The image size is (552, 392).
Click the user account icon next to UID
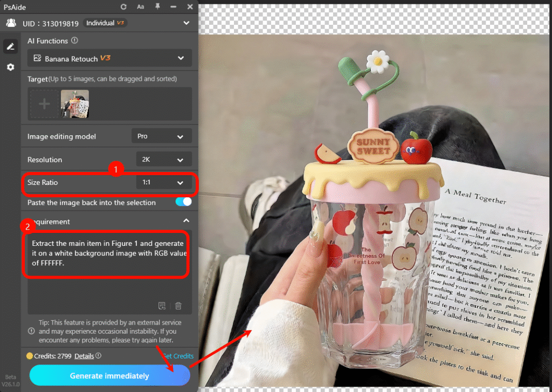click(11, 23)
